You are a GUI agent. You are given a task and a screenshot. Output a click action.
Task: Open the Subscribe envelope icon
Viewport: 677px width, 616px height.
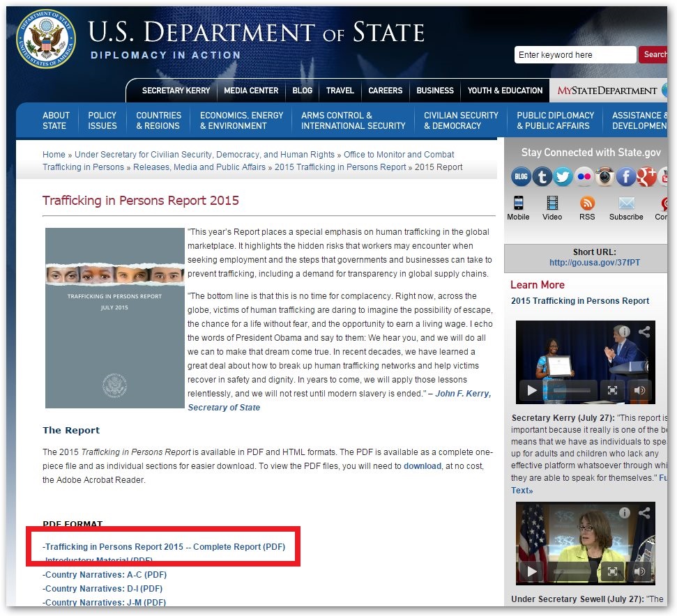tap(627, 203)
